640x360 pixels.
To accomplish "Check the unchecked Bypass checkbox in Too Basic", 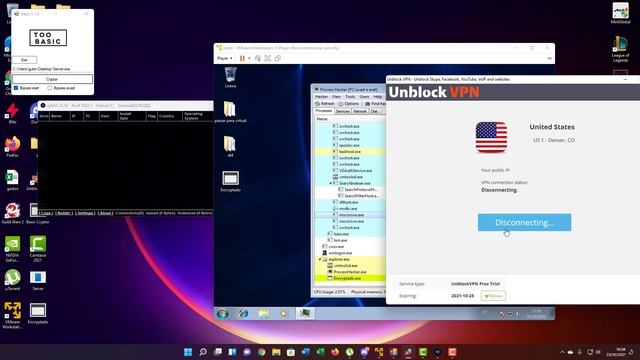I will pyautogui.click(x=50, y=88).
